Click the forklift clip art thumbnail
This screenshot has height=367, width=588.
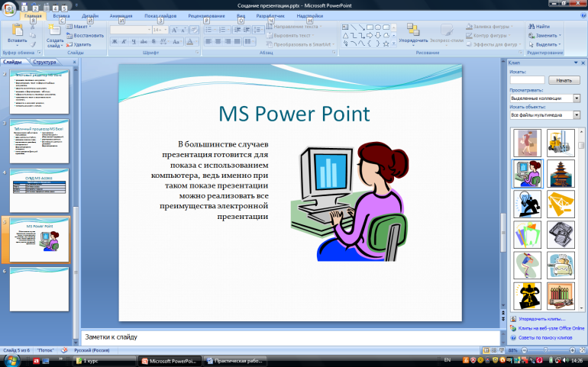(x=561, y=143)
